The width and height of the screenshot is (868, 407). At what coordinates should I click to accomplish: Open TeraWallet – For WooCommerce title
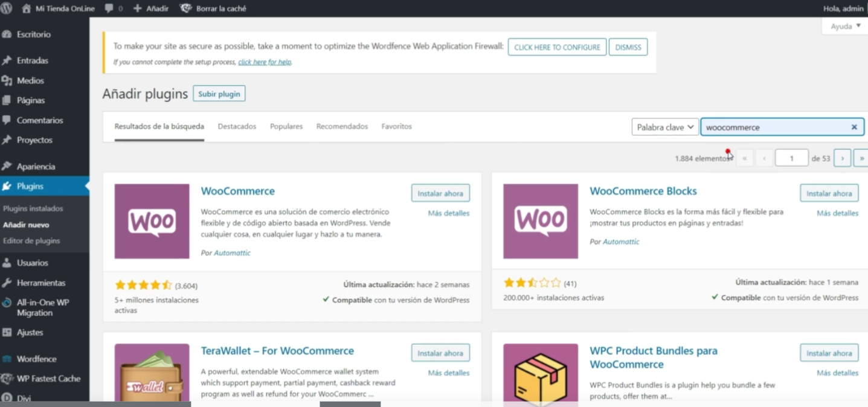tap(277, 351)
